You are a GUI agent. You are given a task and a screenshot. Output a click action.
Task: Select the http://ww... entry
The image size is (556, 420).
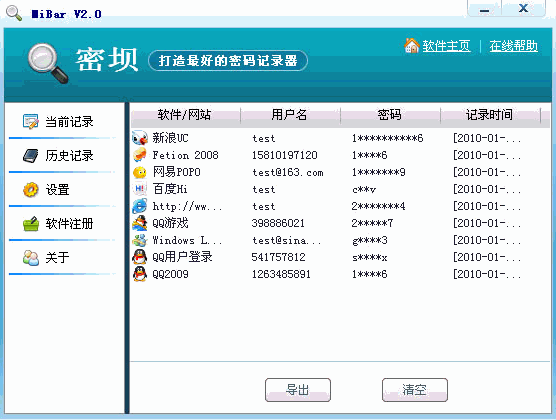pyautogui.click(x=187, y=206)
